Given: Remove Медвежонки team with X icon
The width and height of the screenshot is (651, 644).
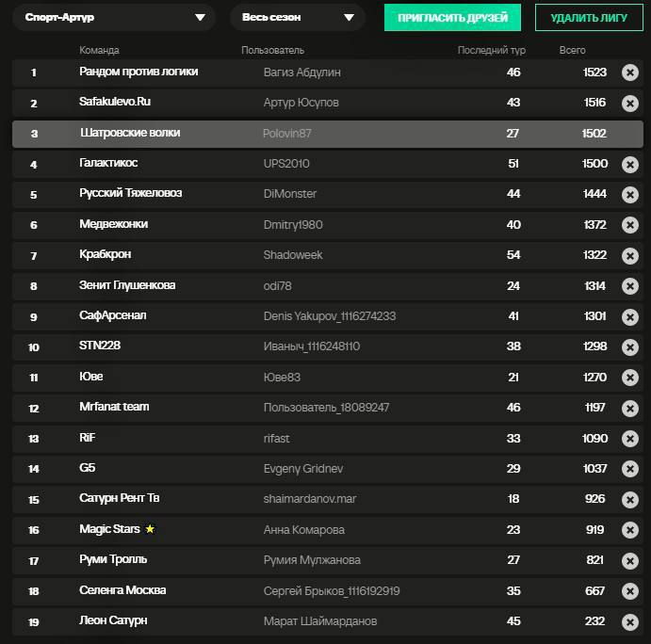Looking at the screenshot, I should tap(630, 225).
